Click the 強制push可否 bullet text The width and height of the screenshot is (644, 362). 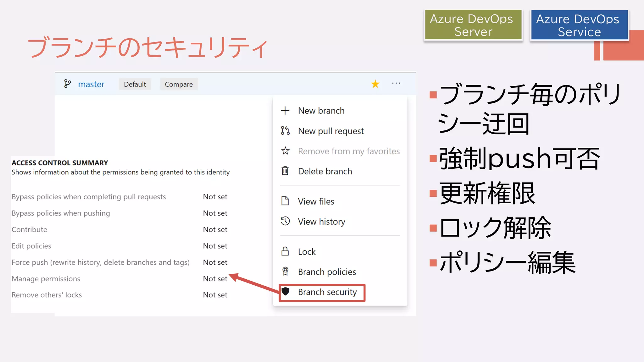pos(519,159)
